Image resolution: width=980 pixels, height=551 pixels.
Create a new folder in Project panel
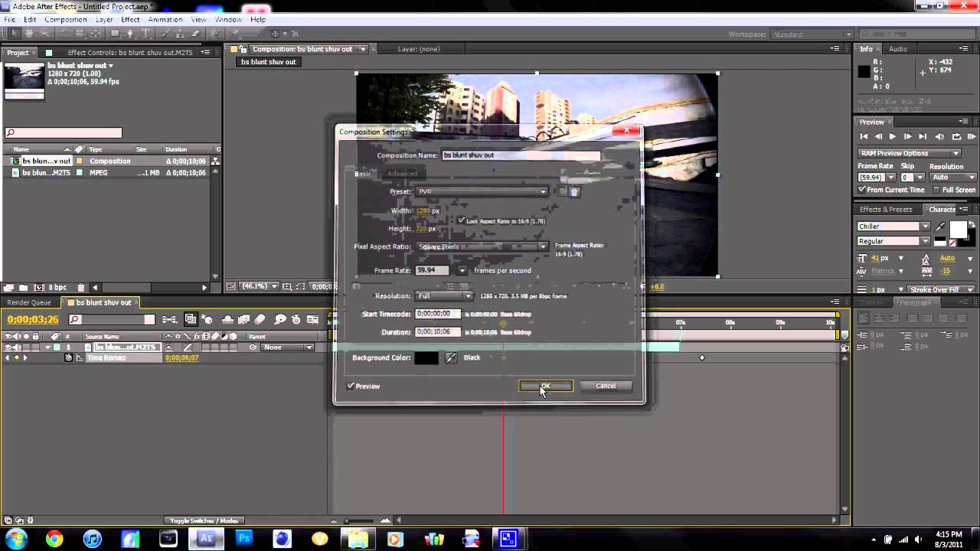(23, 288)
